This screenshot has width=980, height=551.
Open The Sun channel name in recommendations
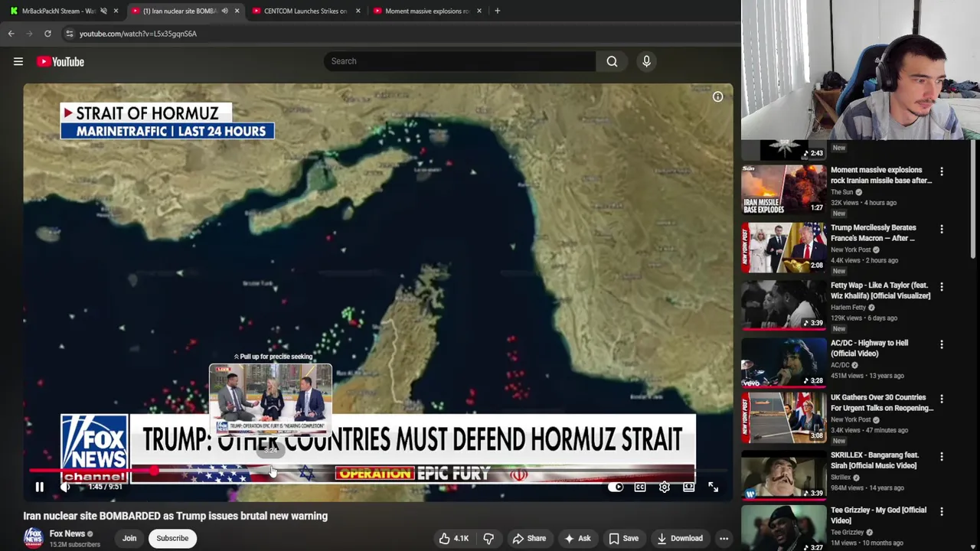pyautogui.click(x=841, y=192)
